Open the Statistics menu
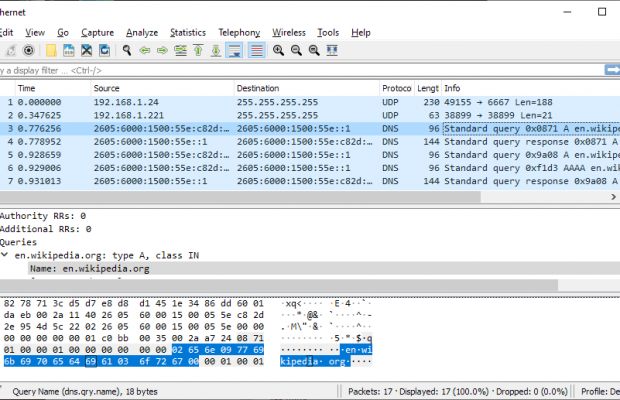Screen dimensions: 620x400 [188, 33]
